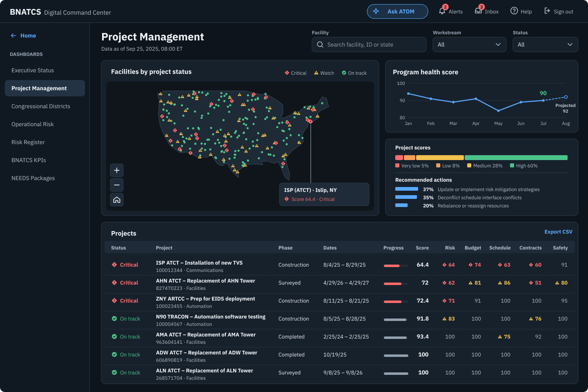Click the Schedule column header
This screenshot has width=588, height=392.
coord(500,248)
